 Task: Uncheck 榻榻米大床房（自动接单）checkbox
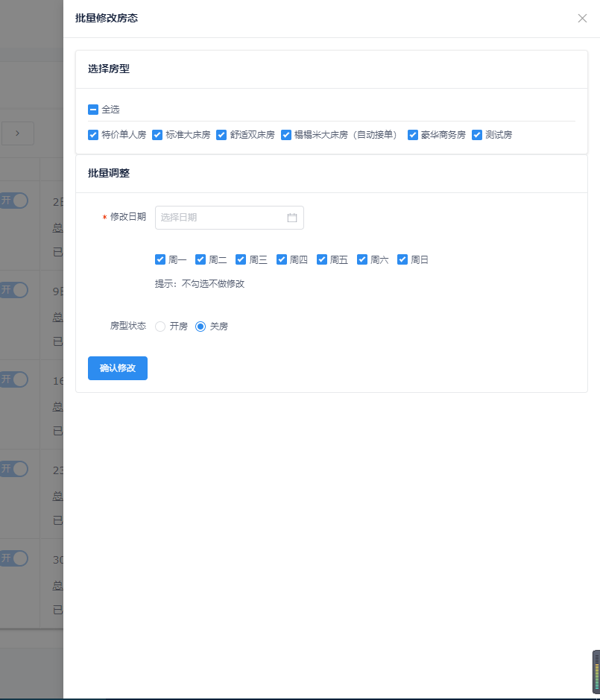click(286, 135)
